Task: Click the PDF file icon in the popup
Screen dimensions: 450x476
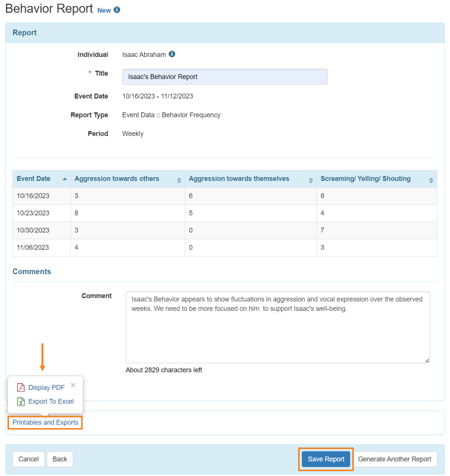Action: coord(20,387)
